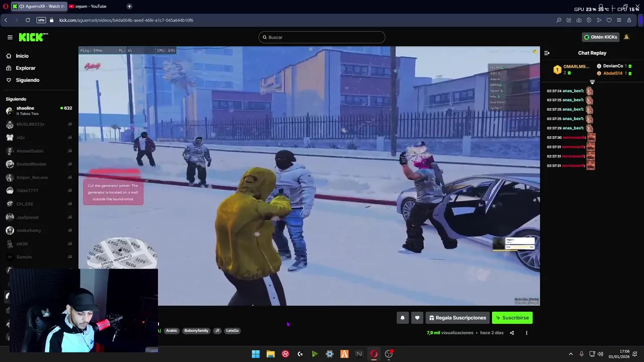Open vodkafunky channel
644x362 pixels.
[39, 230]
